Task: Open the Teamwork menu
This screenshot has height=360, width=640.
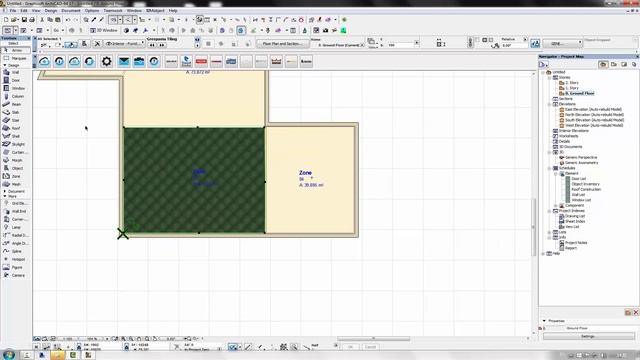Action: pos(113,11)
